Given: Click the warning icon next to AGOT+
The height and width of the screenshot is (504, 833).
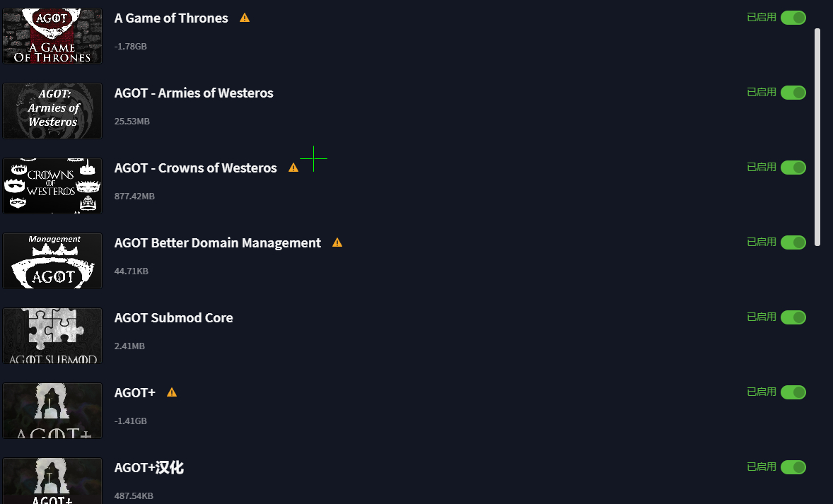Looking at the screenshot, I should coord(172,392).
